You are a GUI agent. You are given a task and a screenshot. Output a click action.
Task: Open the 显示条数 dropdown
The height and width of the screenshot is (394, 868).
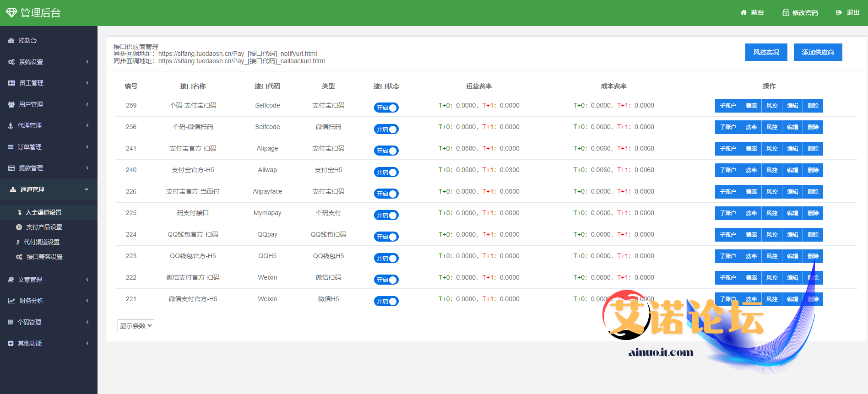136,326
